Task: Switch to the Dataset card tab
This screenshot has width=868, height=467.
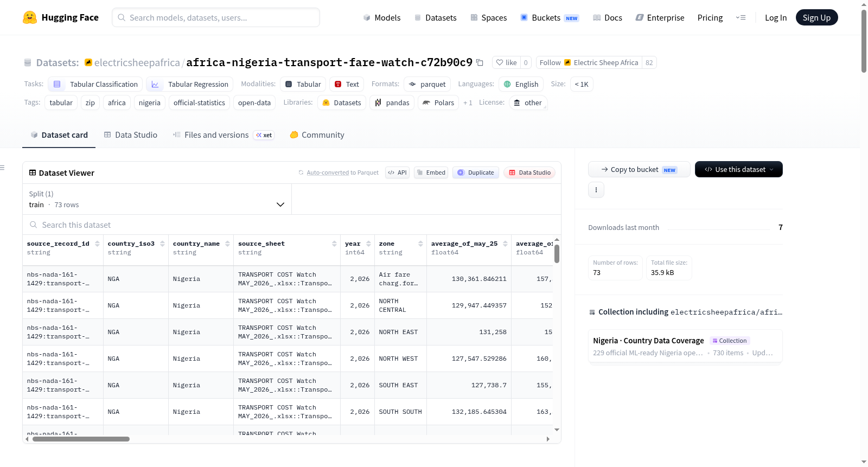Action: [x=59, y=135]
